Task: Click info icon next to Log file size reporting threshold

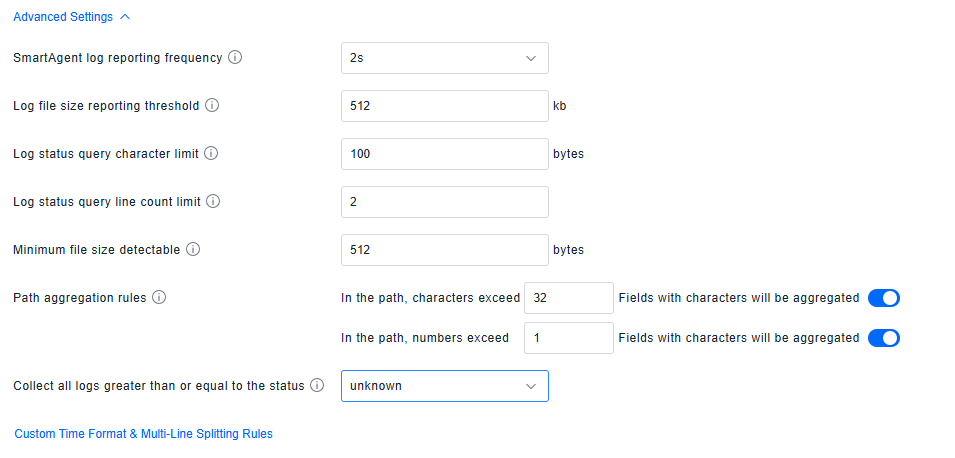Action: click(212, 106)
